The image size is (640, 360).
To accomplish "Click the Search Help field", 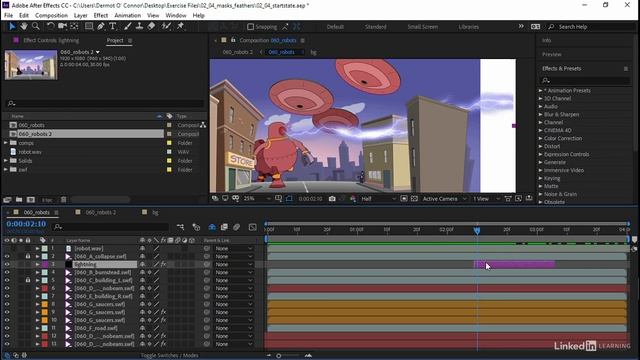I will tap(592, 27).
